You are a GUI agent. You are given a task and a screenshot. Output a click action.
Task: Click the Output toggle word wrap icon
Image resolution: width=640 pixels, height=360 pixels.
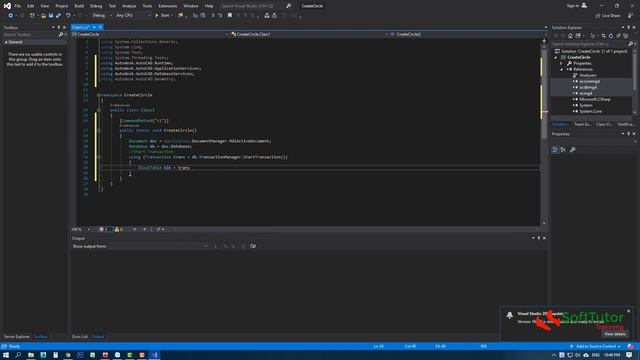253,246
